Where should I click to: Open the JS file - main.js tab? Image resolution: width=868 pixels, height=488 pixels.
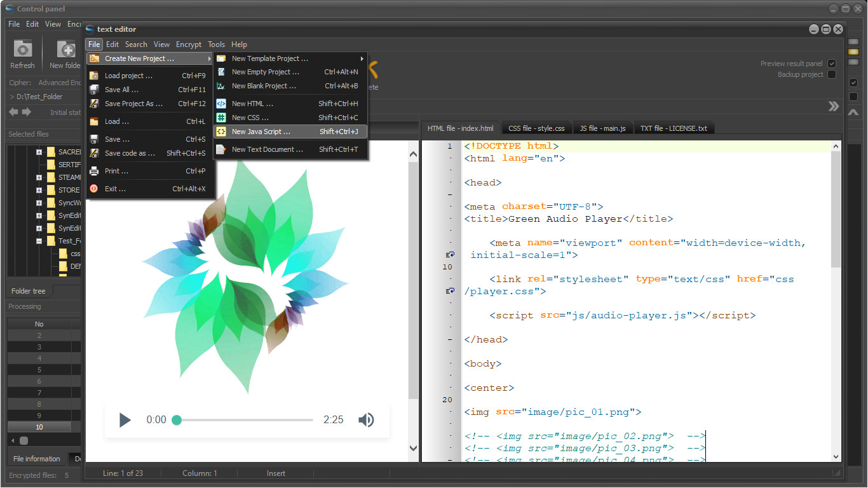[x=602, y=128]
